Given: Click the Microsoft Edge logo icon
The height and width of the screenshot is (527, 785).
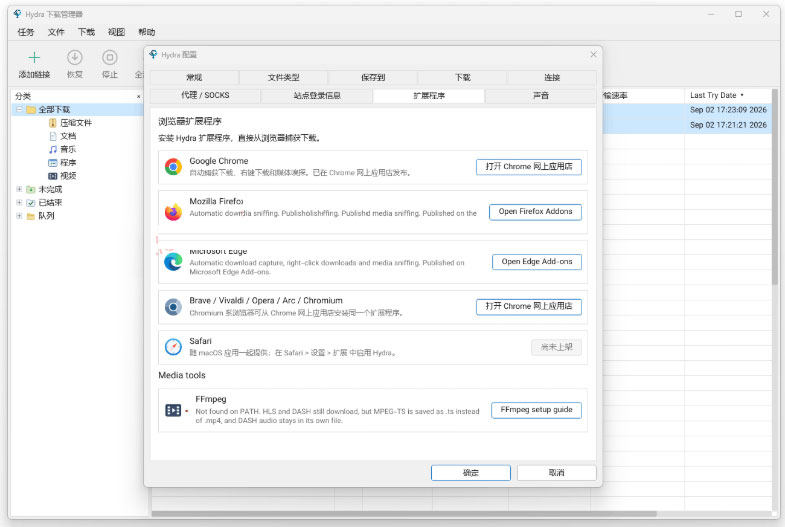Looking at the screenshot, I should [173, 262].
